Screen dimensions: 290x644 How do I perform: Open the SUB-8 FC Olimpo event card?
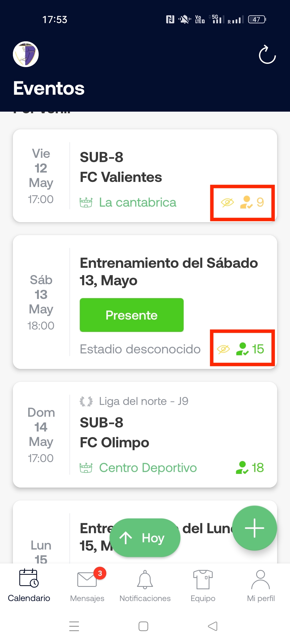coord(145,435)
